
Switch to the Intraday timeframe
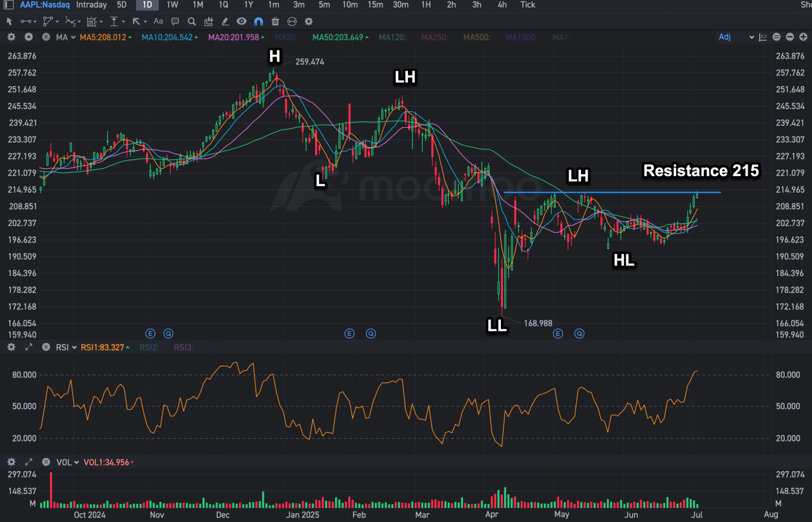(x=91, y=5)
